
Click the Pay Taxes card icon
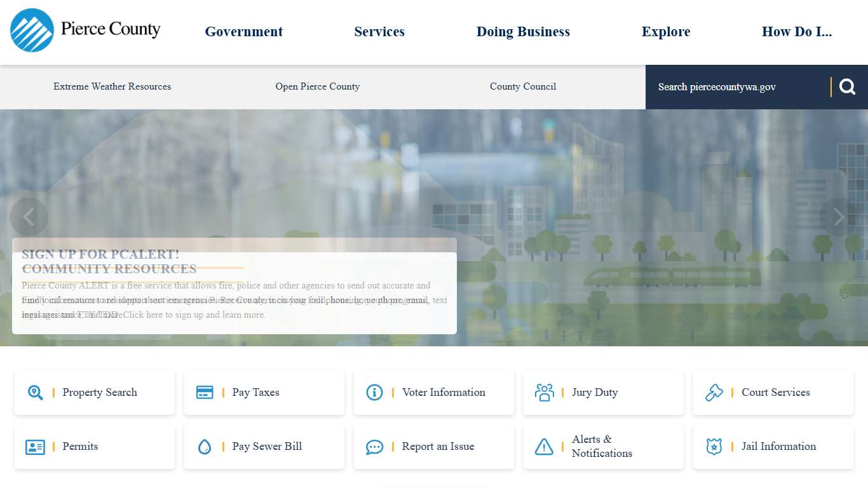[205, 393]
